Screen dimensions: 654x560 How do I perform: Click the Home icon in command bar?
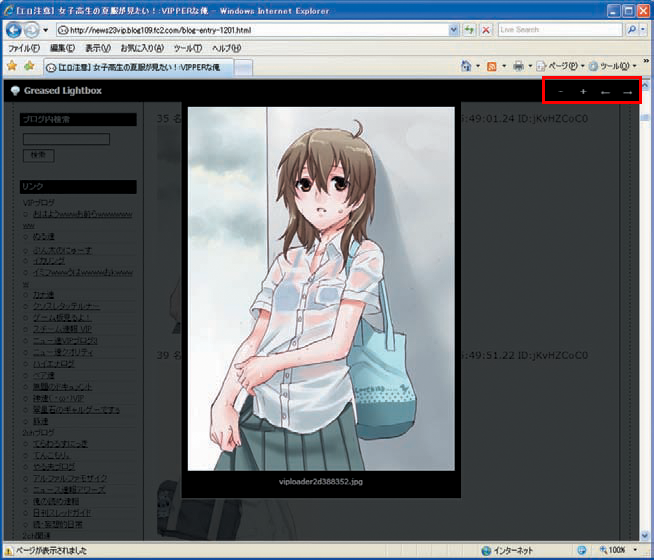coord(466,66)
